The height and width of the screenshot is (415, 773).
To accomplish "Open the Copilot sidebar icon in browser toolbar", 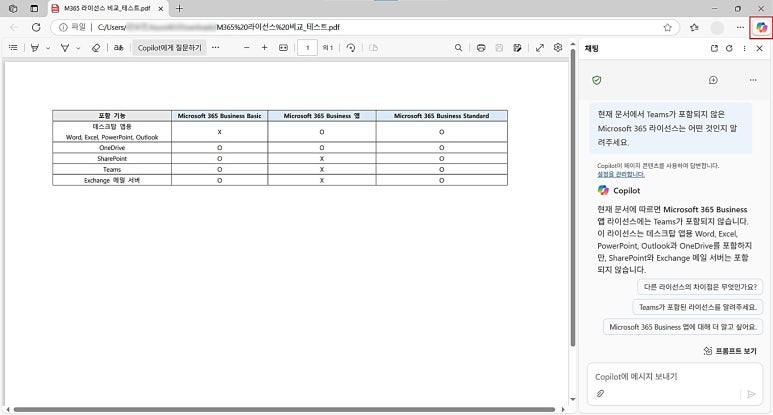I will point(762,27).
